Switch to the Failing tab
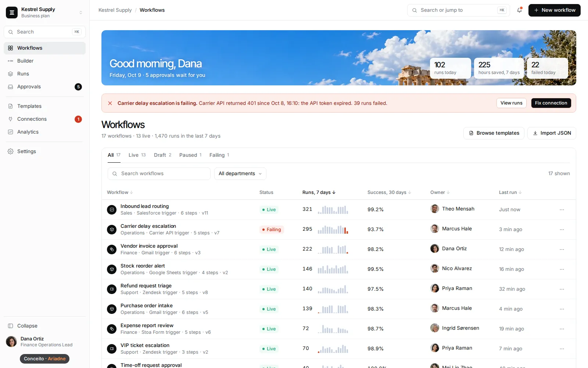 pos(219,155)
